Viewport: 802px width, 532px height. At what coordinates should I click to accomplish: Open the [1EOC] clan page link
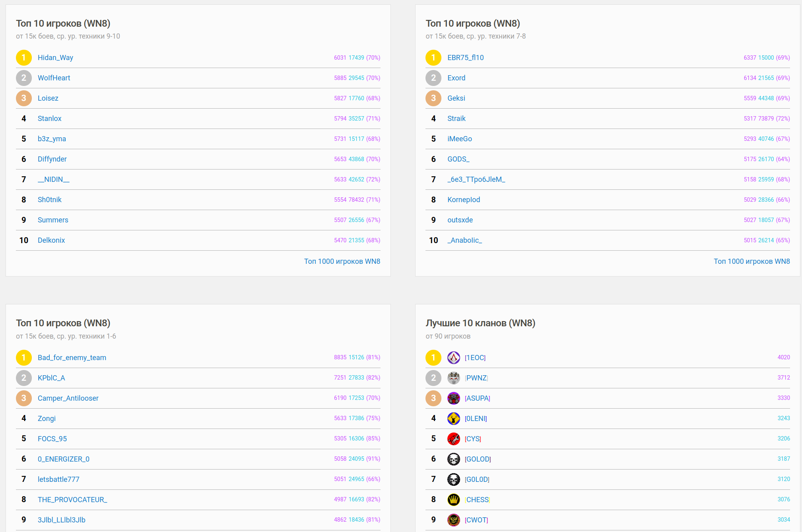pos(475,358)
